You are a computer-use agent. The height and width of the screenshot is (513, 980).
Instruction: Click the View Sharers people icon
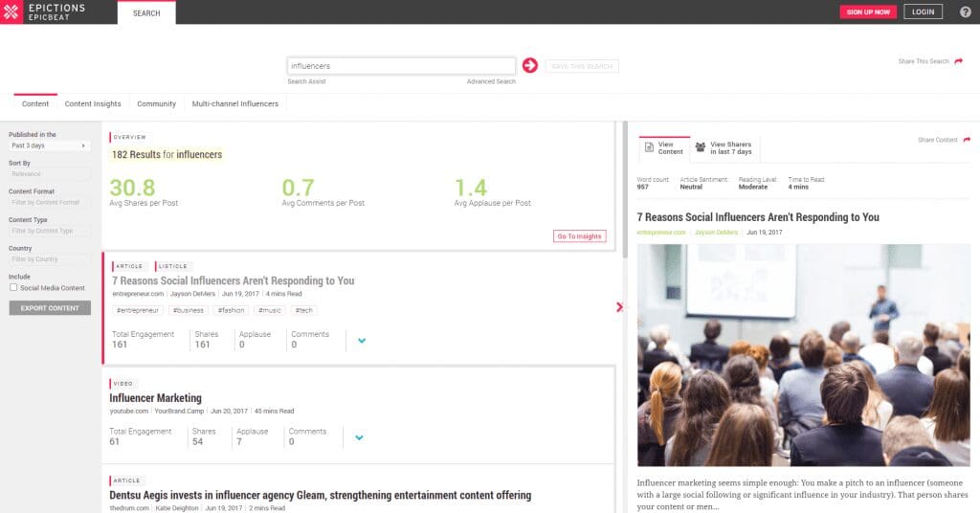click(x=700, y=147)
